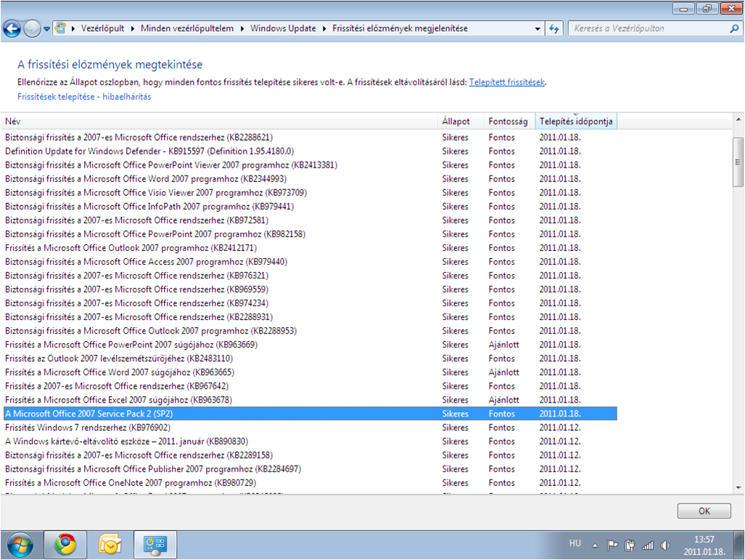745x560 pixels.
Task: Select Visio Viewer 2007 KB973709 row
Action: coord(310,192)
